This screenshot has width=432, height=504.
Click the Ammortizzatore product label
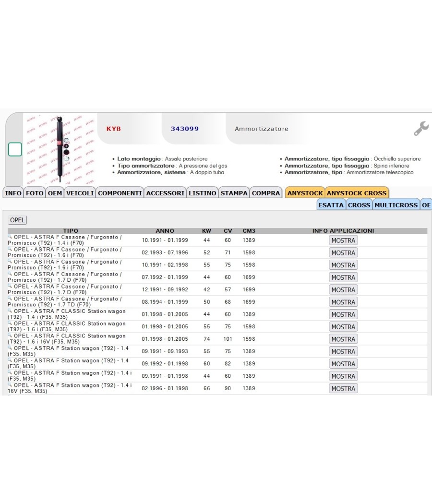pyautogui.click(x=261, y=129)
